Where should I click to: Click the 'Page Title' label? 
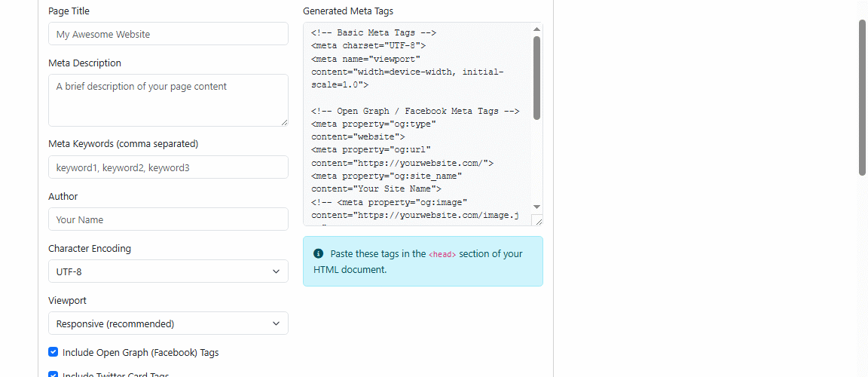(69, 11)
